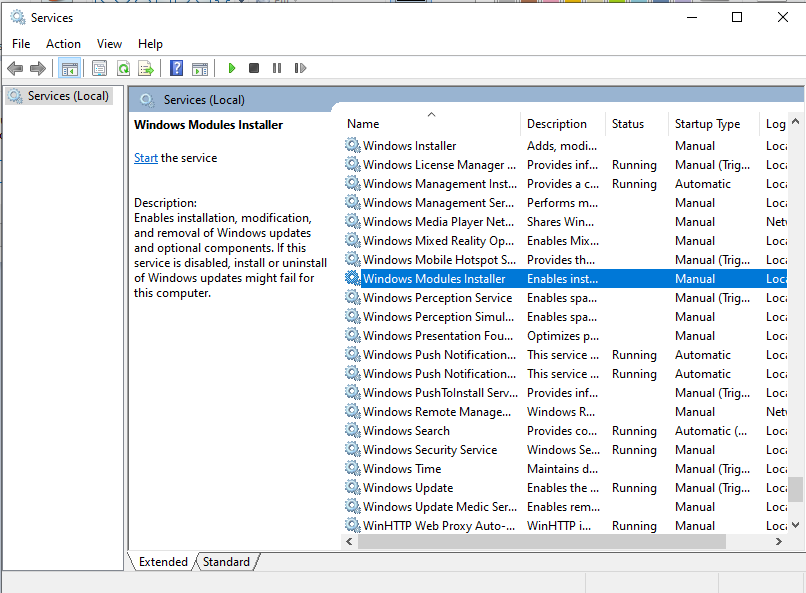This screenshot has height=593, width=806.
Task: Click Running status of Windows Update
Action: click(634, 488)
